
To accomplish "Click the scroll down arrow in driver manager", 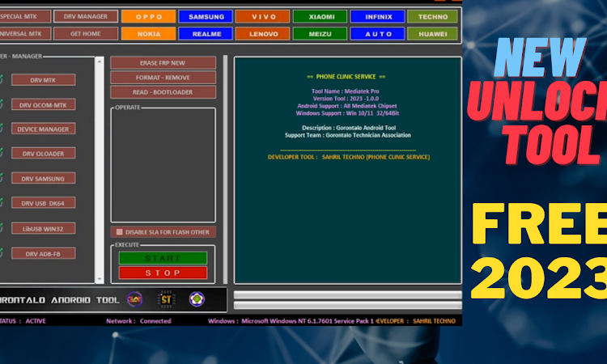I will click(100, 279).
